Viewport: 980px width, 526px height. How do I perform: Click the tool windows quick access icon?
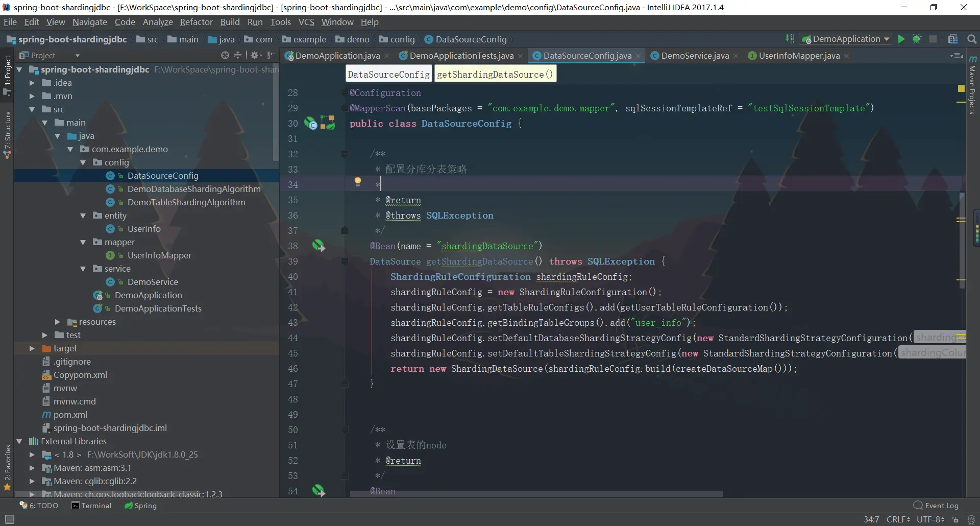click(x=9, y=519)
